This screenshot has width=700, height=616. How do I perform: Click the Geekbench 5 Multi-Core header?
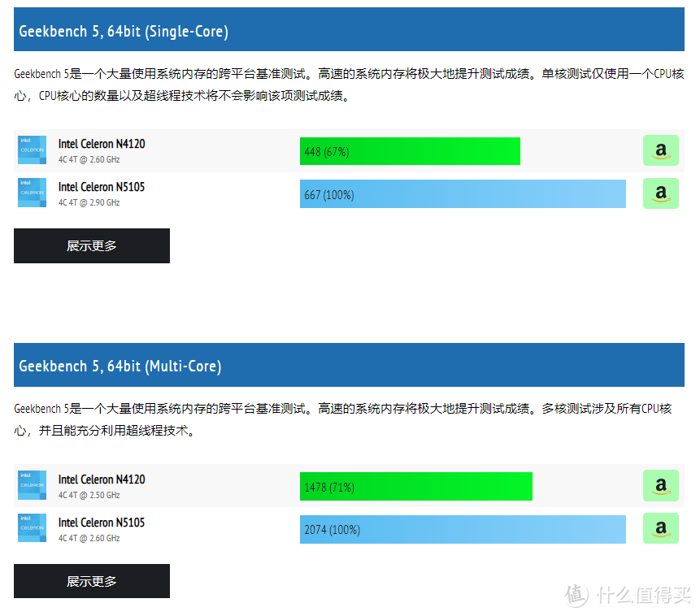(349, 365)
